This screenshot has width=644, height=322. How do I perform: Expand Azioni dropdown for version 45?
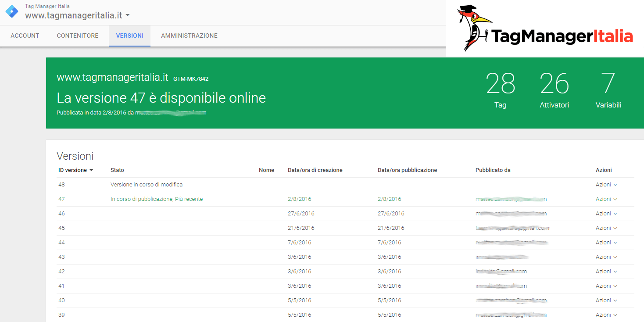click(x=606, y=228)
